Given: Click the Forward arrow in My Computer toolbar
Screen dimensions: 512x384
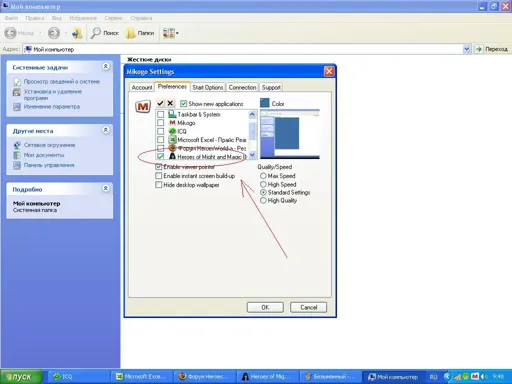Looking at the screenshot, I should coord(54,33).
